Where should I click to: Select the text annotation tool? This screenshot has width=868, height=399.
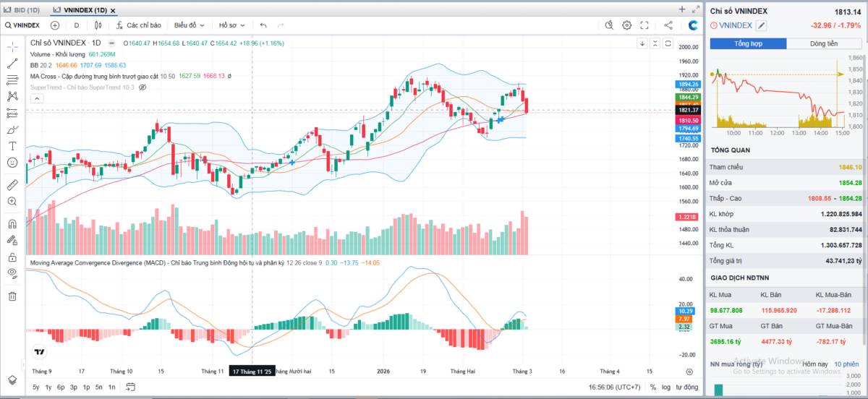pos(12,147)
